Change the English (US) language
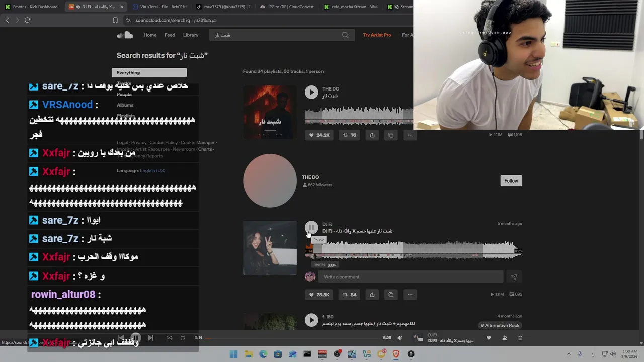Image resolution: width=644 pixels, height=362 pixels. pos(152,170)
